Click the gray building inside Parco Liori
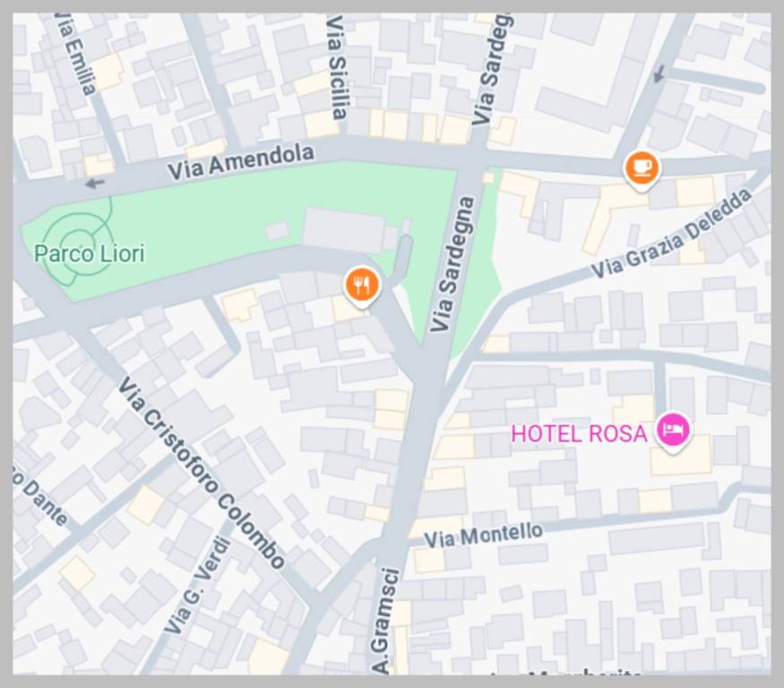This screenshot has height=688, width=784. 344,230
